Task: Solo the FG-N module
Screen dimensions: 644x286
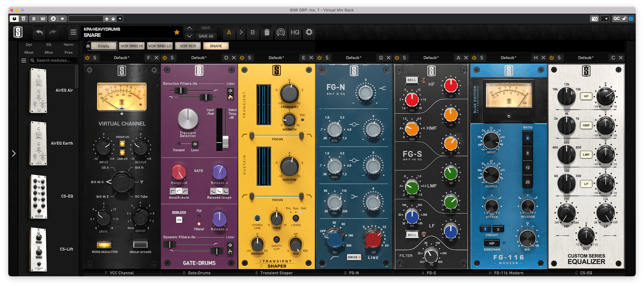Action: tap(327, 58)
